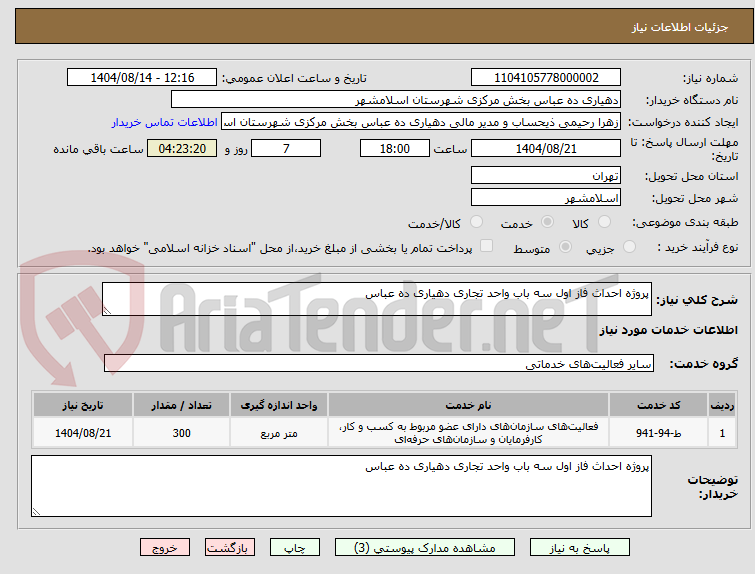The image size is (755, 574).
Task: Click the توضیحات خریدار text area
Action: click(x=341, y=486)
